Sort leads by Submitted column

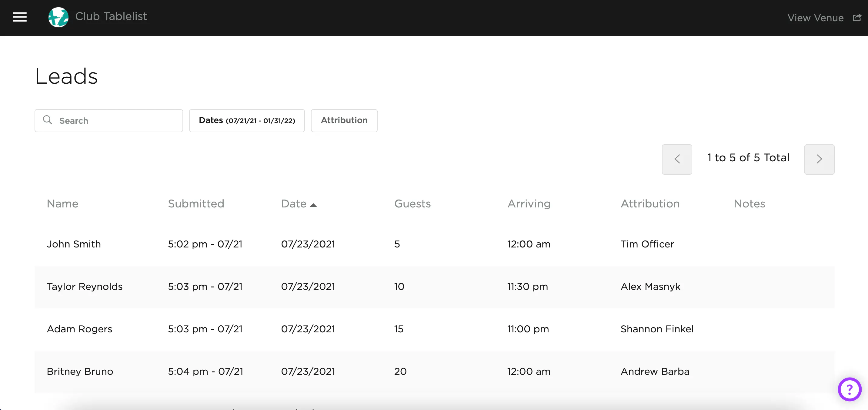coord(196,204)
